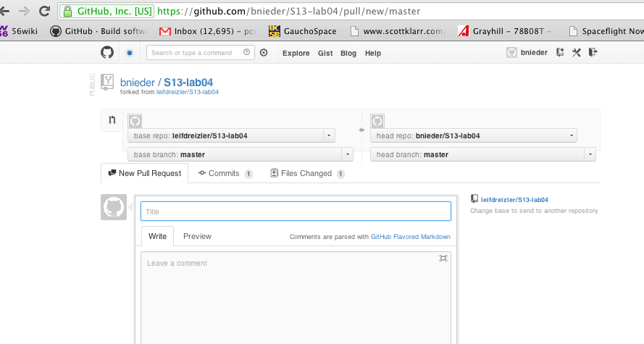Open the GauchoSpace bookmark

pyautogui.click(x=303, y=31)
